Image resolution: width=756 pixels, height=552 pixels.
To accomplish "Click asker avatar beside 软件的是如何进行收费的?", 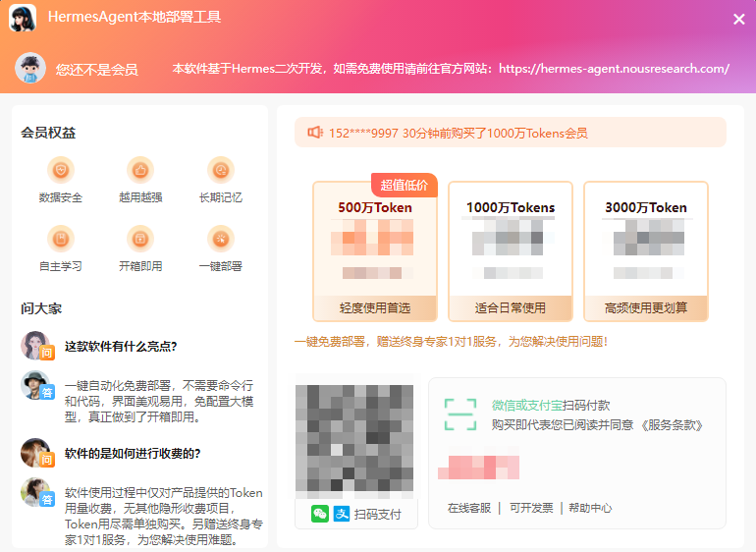I will point(35,453).
